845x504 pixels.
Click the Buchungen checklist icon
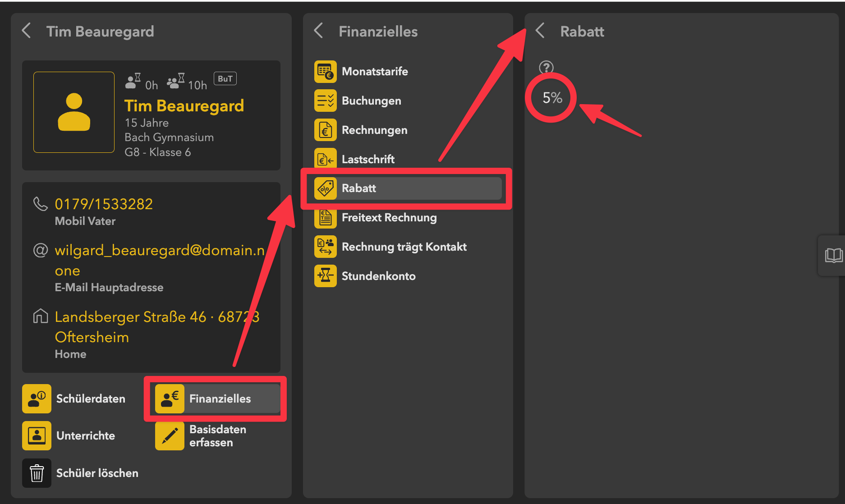point(325,101)
